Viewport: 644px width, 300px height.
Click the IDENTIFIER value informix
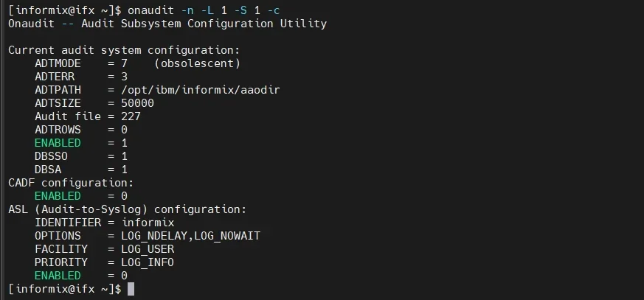[148, 223]
